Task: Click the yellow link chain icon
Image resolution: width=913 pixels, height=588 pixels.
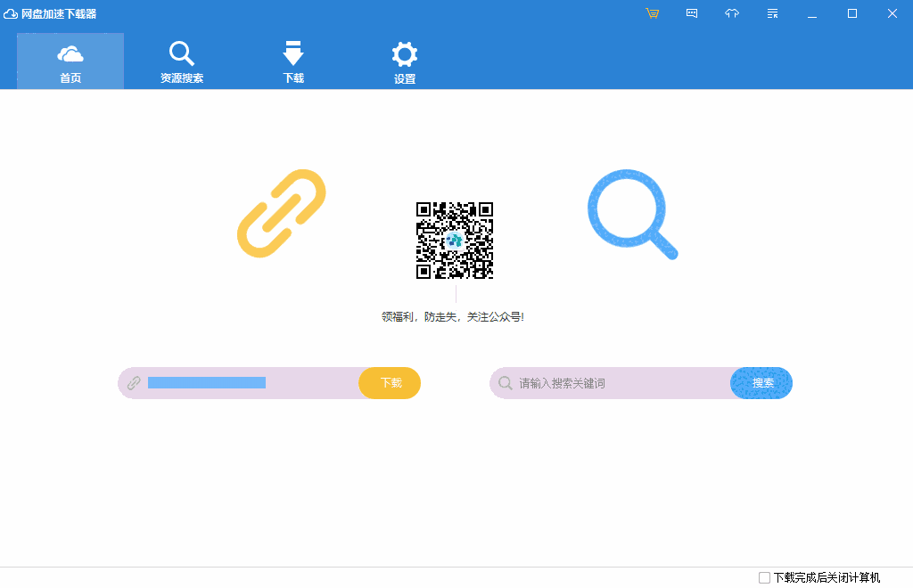Action: 281,214
